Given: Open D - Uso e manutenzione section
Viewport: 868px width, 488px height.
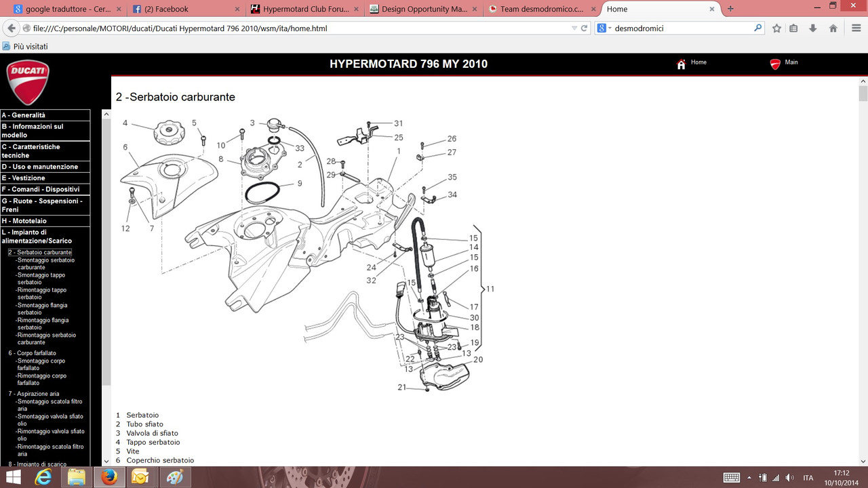Looking at the screenshot, I should tap(45, 167).
